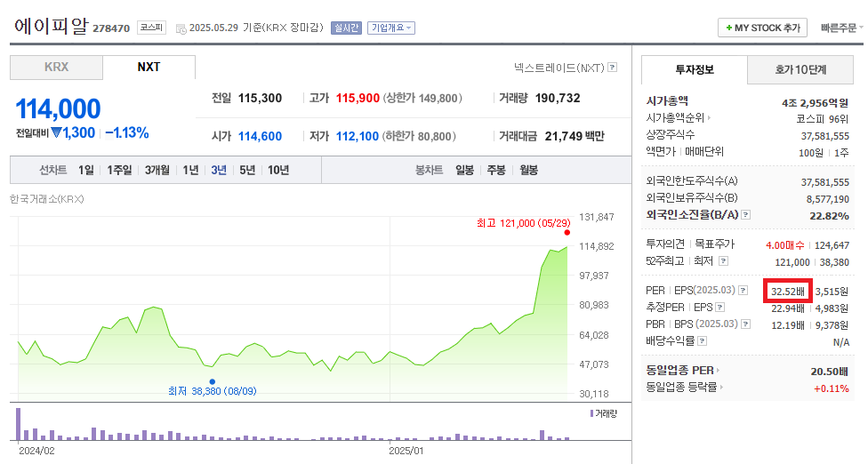This screenshot has width=868, height=464.
Task: Show the 월봉 candlestick chart
Action: pos(528,171)
